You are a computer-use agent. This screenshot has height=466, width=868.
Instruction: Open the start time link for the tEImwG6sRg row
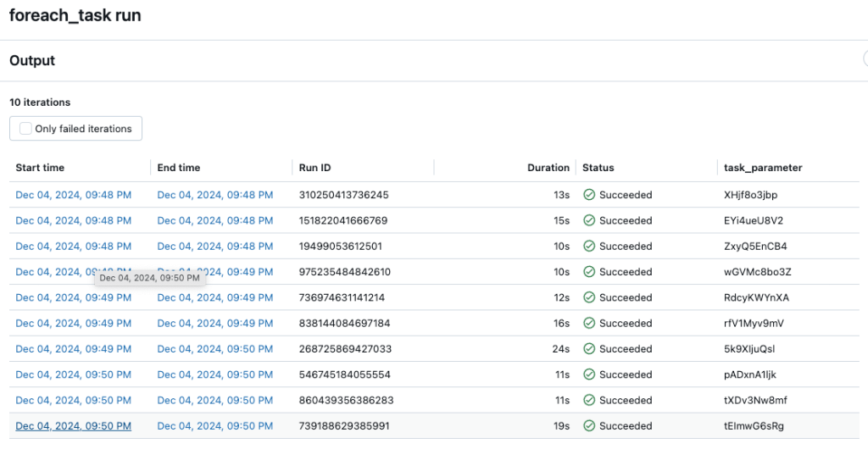pos(74,426)
